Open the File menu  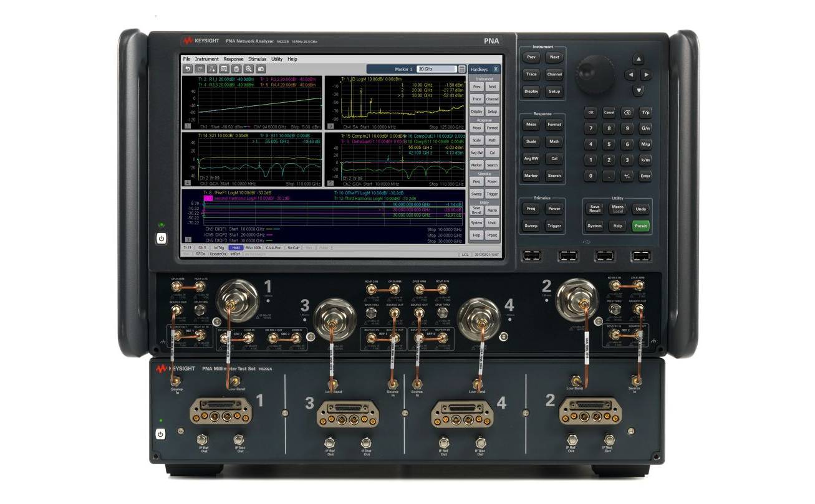pyautogui.click(x=186, y=59)
